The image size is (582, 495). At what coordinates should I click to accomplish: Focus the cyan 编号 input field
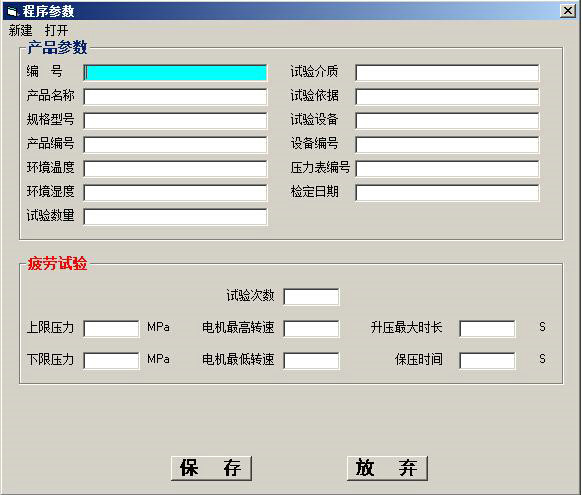pos(175,73)
